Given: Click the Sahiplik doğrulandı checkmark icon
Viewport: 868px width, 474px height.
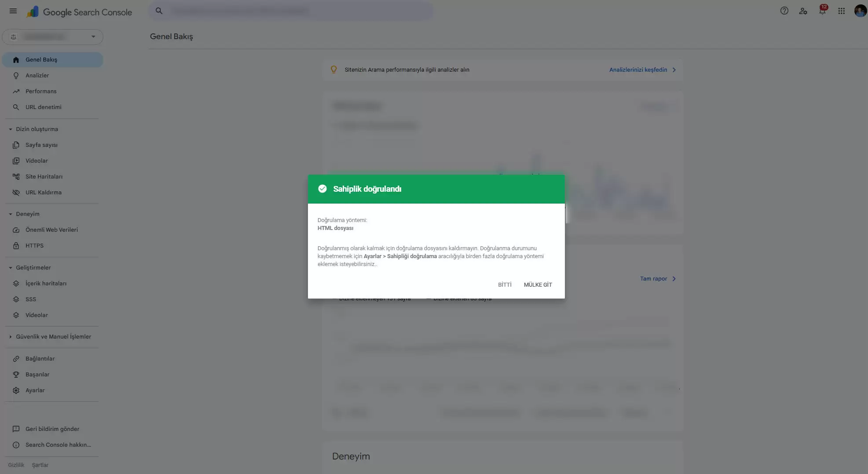Looking at the screenshot, I should tap(322, 189).
